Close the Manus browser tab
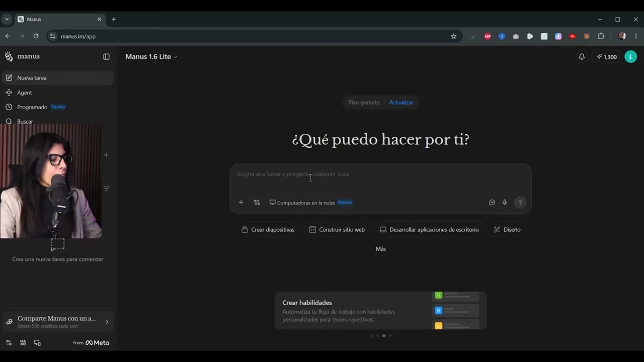 (99, 19)
